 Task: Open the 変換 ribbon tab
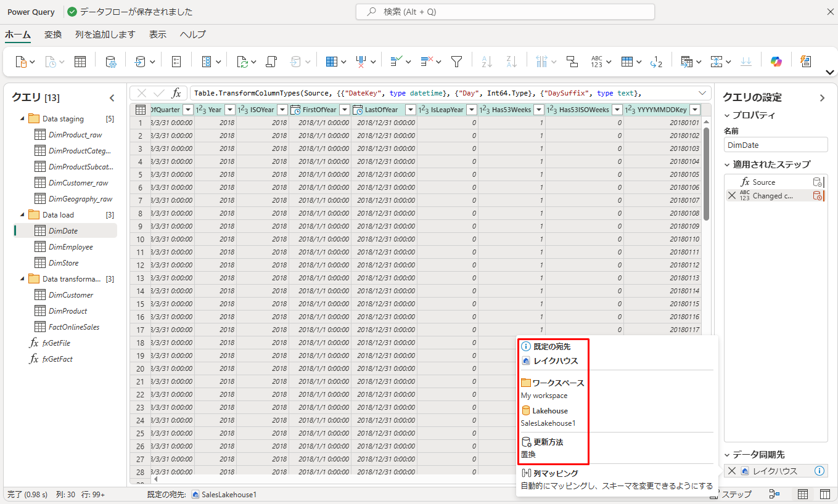coord(53,35)
